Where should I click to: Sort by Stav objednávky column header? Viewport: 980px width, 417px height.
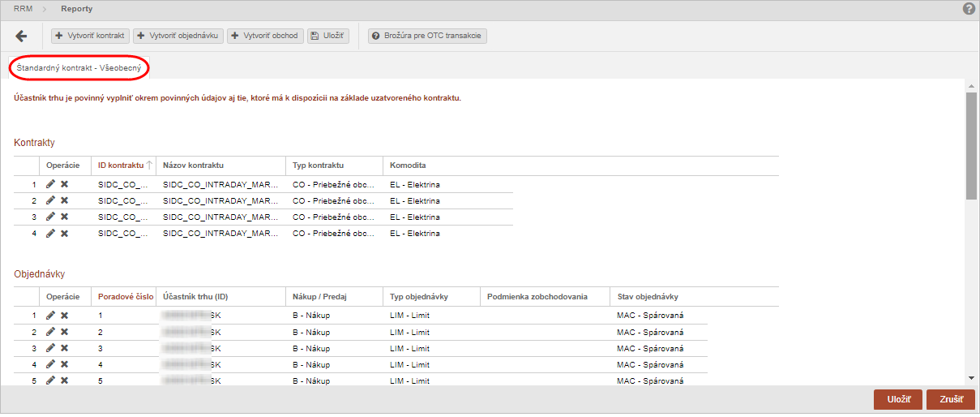[x=694, y=296]
